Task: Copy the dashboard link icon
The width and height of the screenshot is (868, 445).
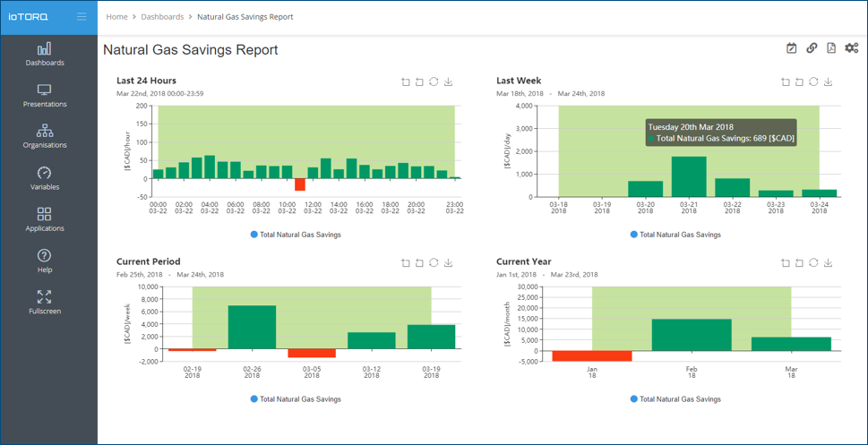Action: 812,48
